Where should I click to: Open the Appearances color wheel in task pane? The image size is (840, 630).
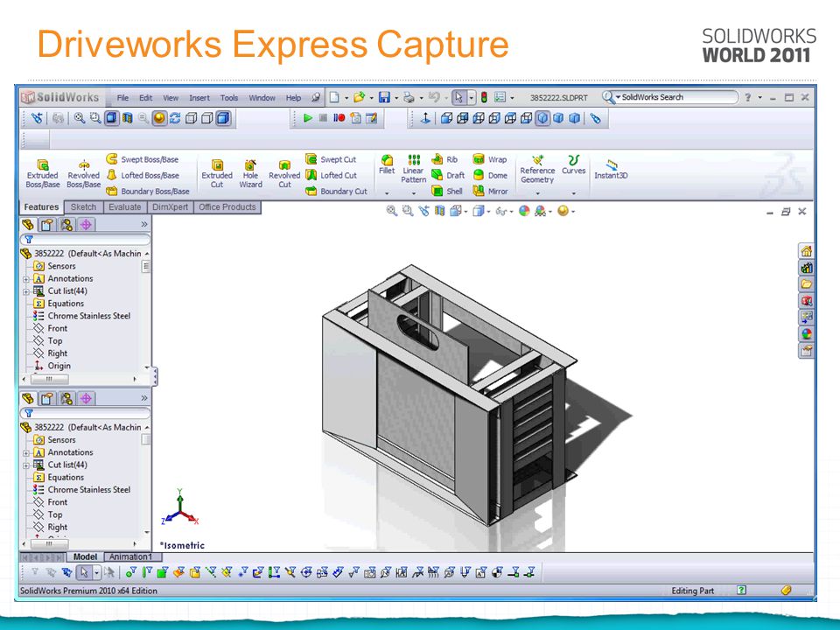806,333
